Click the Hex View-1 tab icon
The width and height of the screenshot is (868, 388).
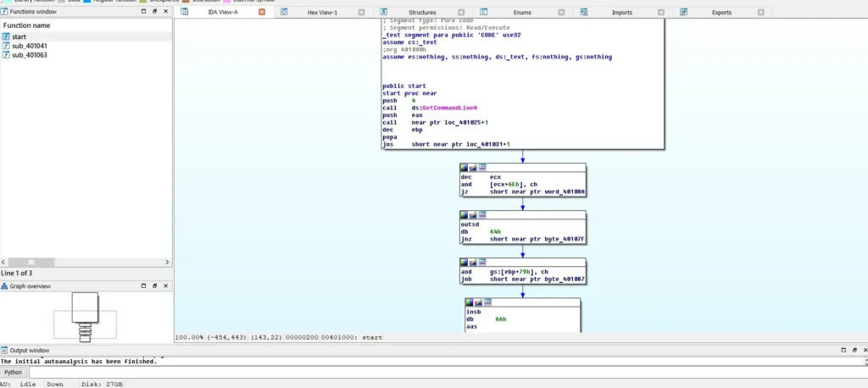[284, 12]
